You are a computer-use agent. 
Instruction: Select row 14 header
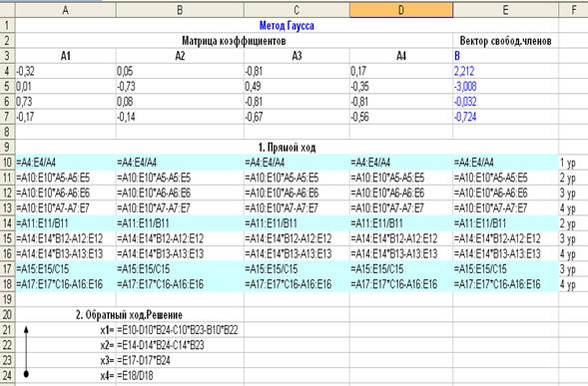8,223
